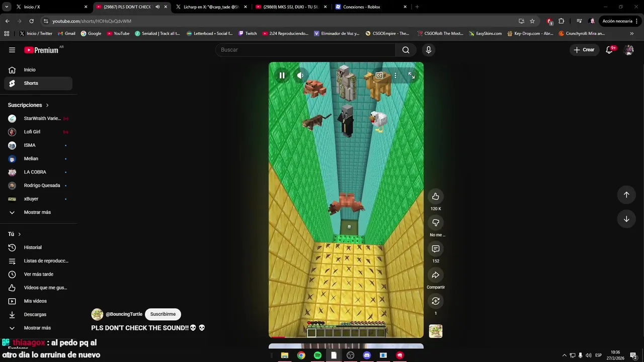644x362 pixels.
Task: Toggle closed captions on the Short
Action: click(x=379, y=75)
